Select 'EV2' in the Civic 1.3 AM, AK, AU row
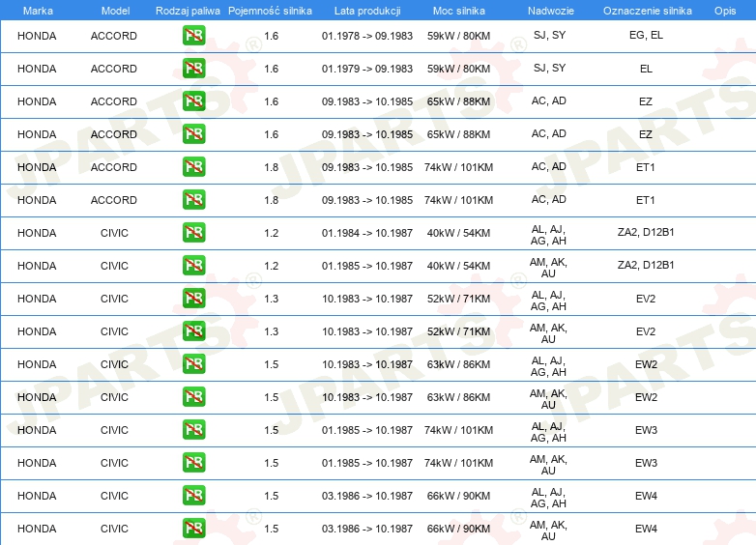This screenshot has width=756, height=545. click(646, 331)
